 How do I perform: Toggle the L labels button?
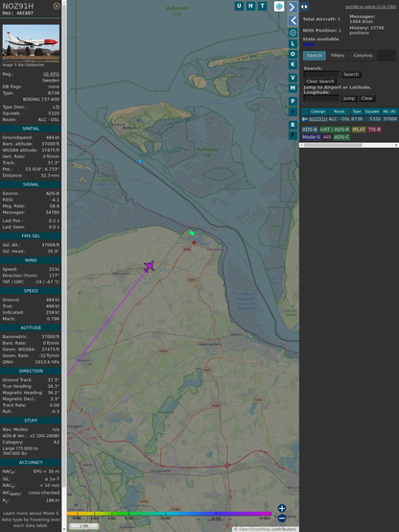[x=293, y=44]
